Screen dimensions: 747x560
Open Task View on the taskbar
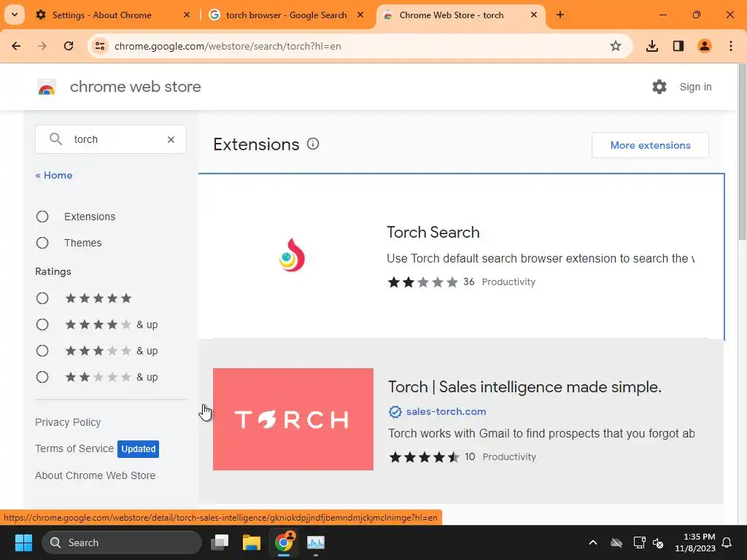(x=220, y=542)
